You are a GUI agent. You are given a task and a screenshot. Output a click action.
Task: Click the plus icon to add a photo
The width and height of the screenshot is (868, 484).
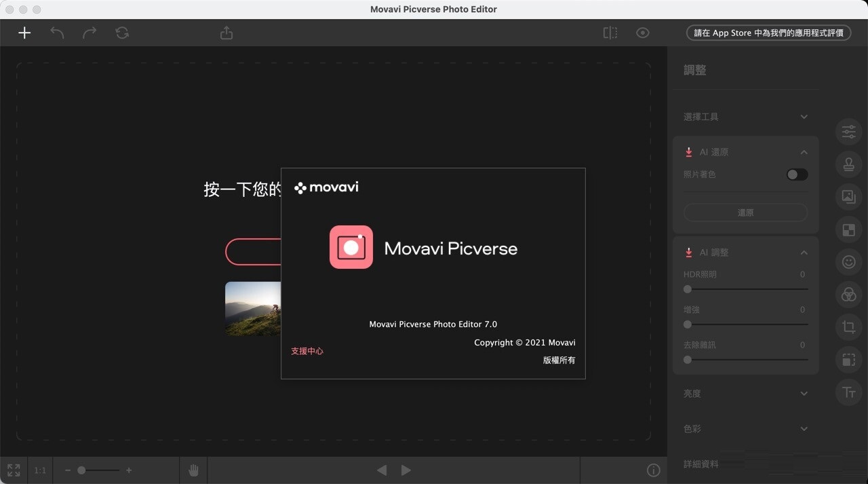(x=24, y=33)
